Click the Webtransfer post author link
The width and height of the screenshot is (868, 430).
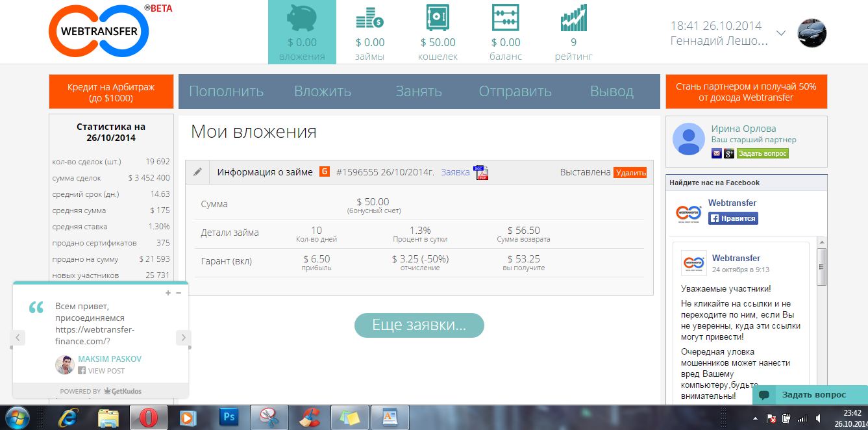736,258
